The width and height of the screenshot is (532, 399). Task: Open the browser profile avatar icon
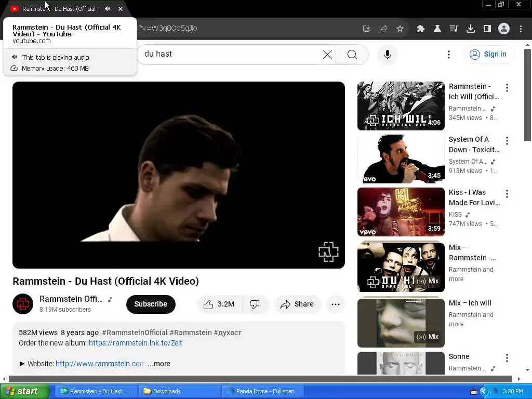point(504,29)
